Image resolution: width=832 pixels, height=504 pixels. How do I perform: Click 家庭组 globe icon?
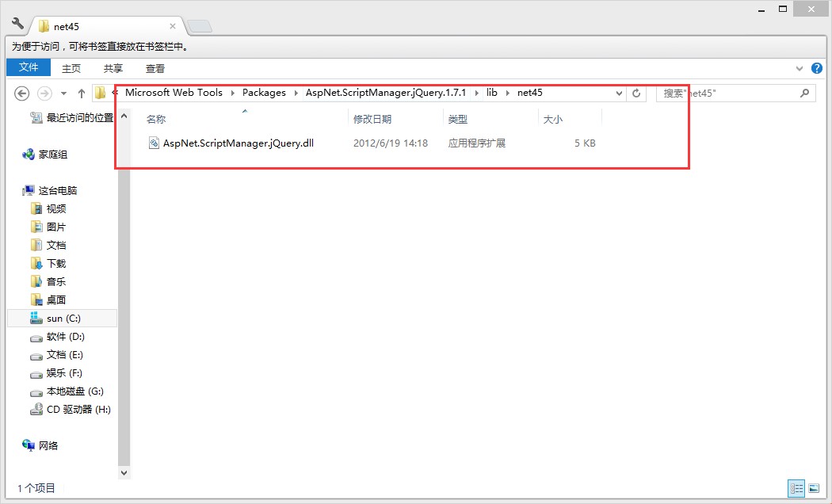click(29, 155)
